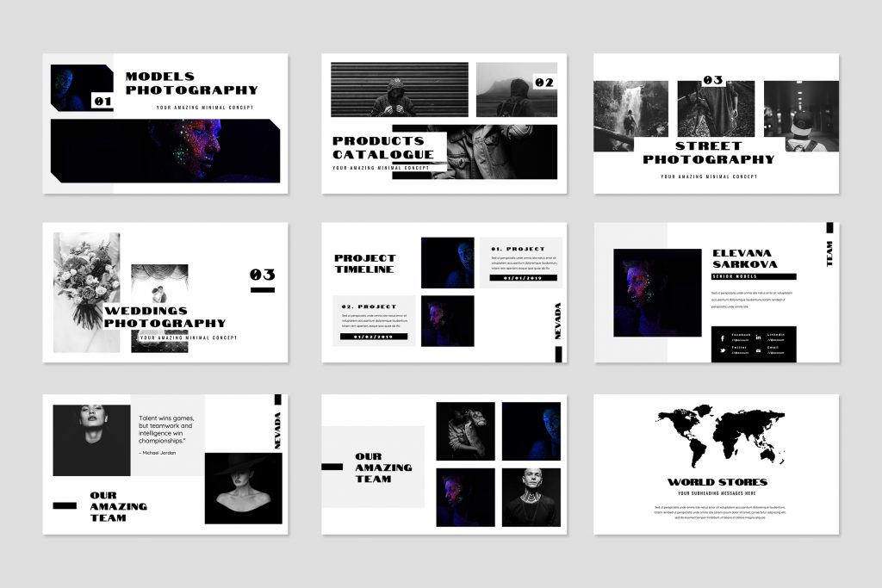The height and width of the screenshot is (588, 882).
Task: Select the 'Products Catalogue' heading
Action: pyautogui.click(x=383, y=148)
